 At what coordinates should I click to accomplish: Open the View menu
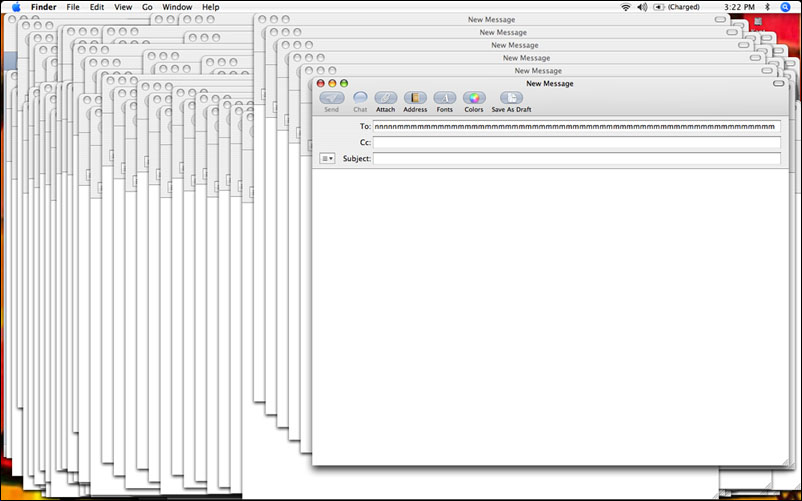123,7
